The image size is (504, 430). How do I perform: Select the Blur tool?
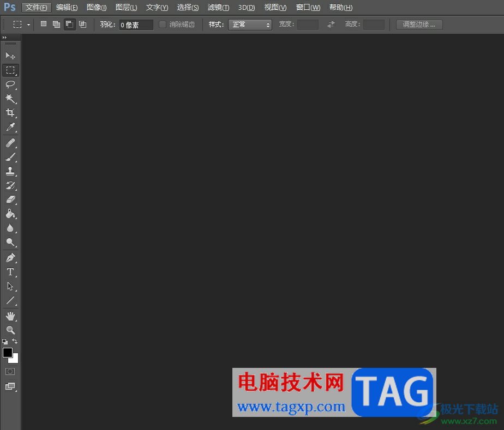coord(10,228)
